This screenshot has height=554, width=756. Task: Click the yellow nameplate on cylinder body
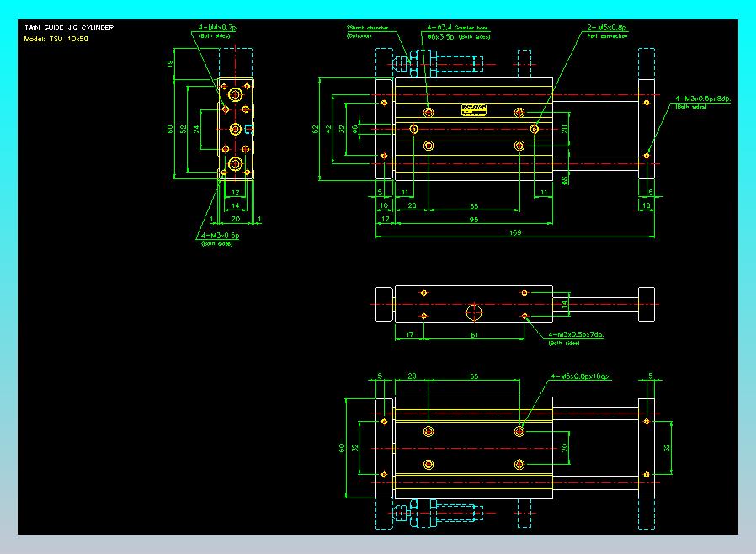tap(474, 110)
